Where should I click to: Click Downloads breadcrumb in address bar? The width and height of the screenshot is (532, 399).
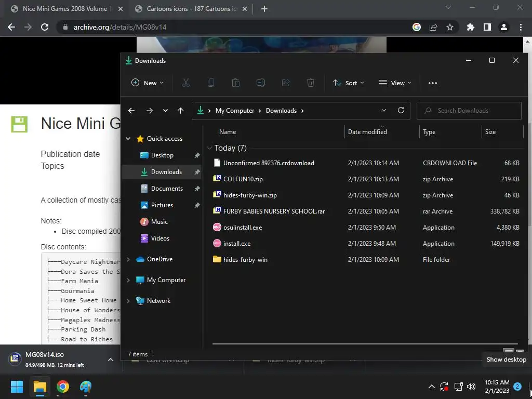tap(281, 111)
